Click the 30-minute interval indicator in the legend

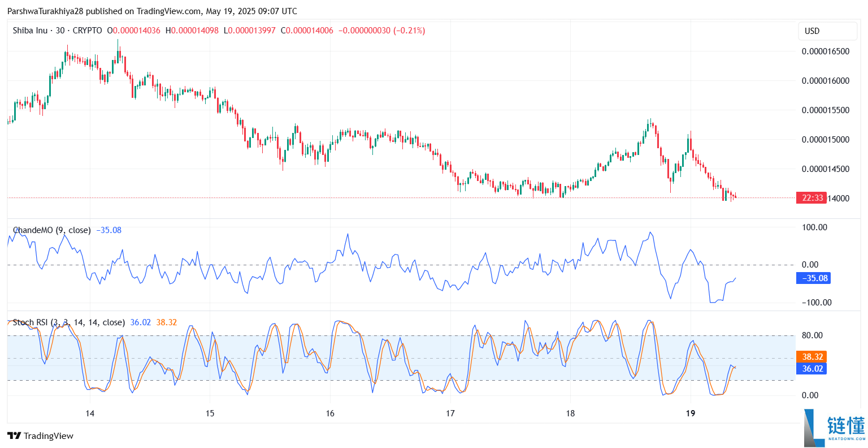pos(59,31)
